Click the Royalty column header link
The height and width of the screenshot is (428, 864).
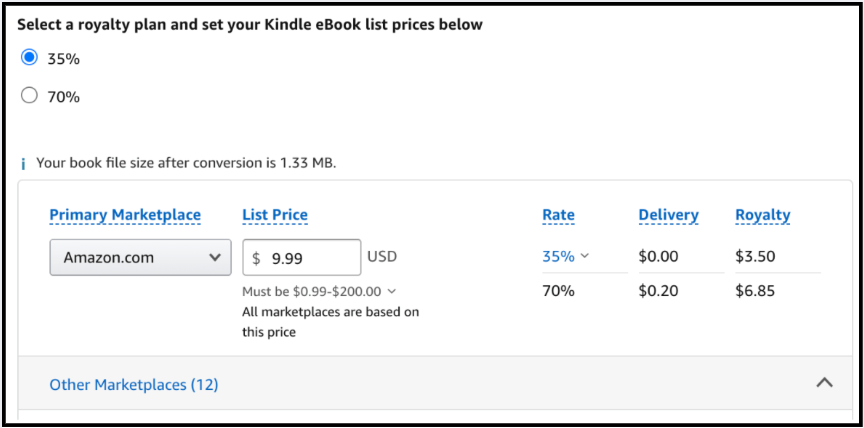point(763,215)
